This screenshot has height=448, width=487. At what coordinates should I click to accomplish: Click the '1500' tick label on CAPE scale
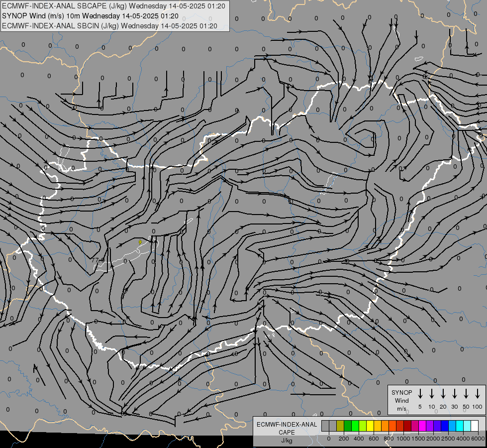pos(418,439)
